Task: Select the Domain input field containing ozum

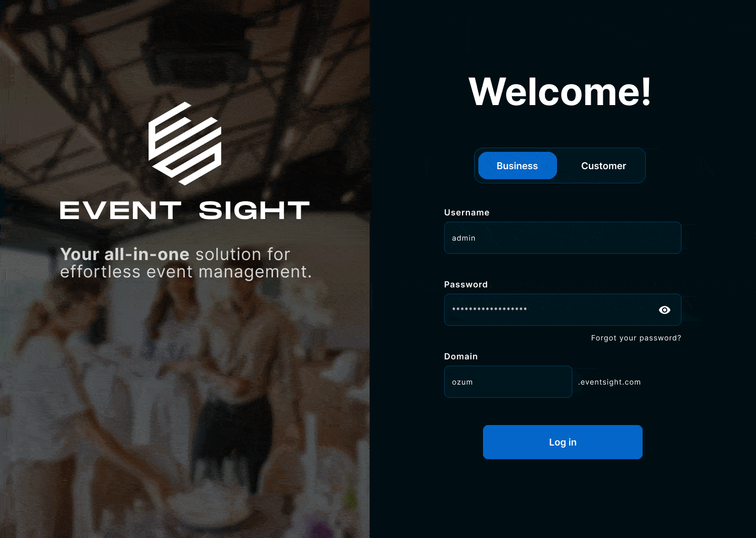Action: pos(508,382)
